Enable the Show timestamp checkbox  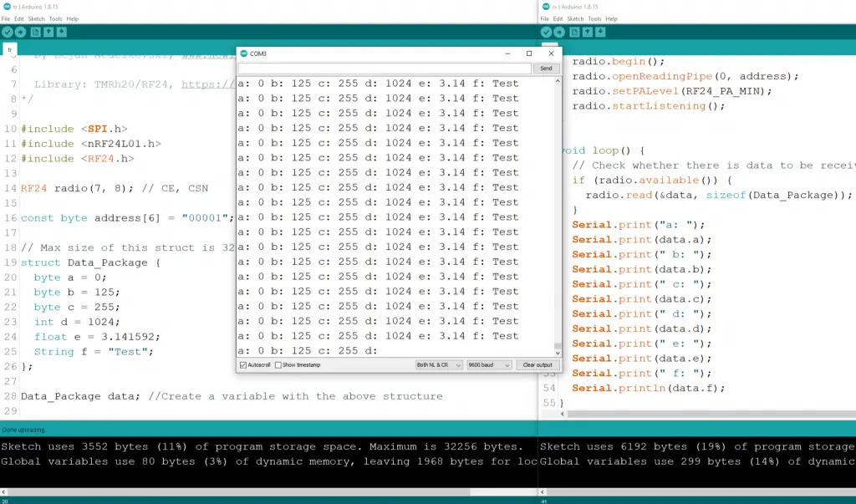[x=278, y=365]
